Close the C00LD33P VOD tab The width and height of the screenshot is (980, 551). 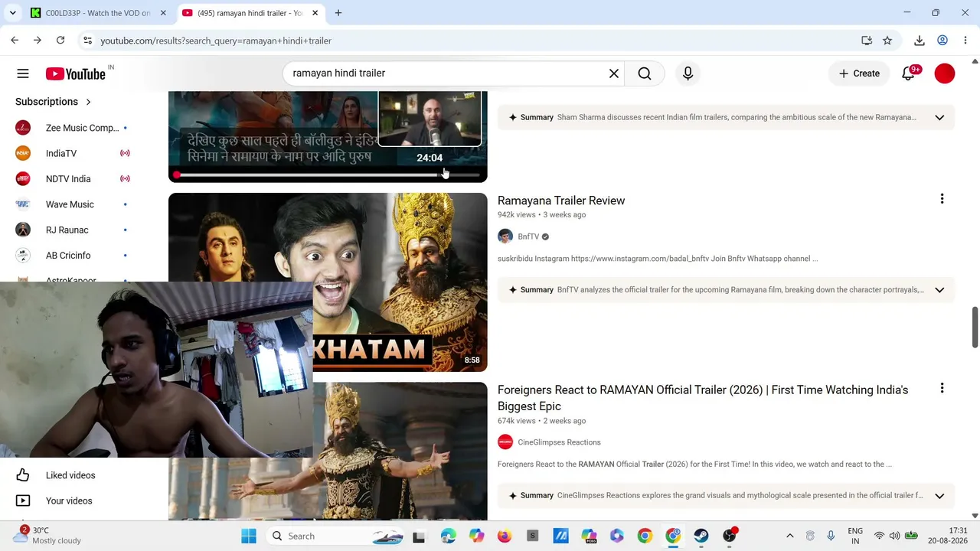[x=163, y=13]
